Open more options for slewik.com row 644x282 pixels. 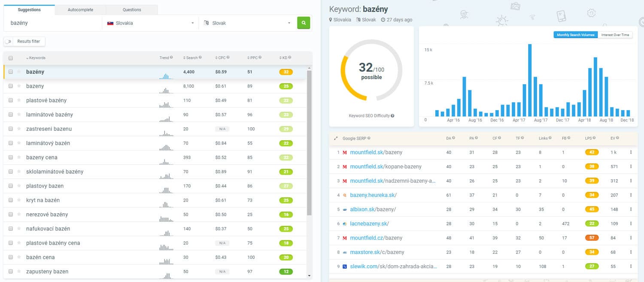[631, 267]
